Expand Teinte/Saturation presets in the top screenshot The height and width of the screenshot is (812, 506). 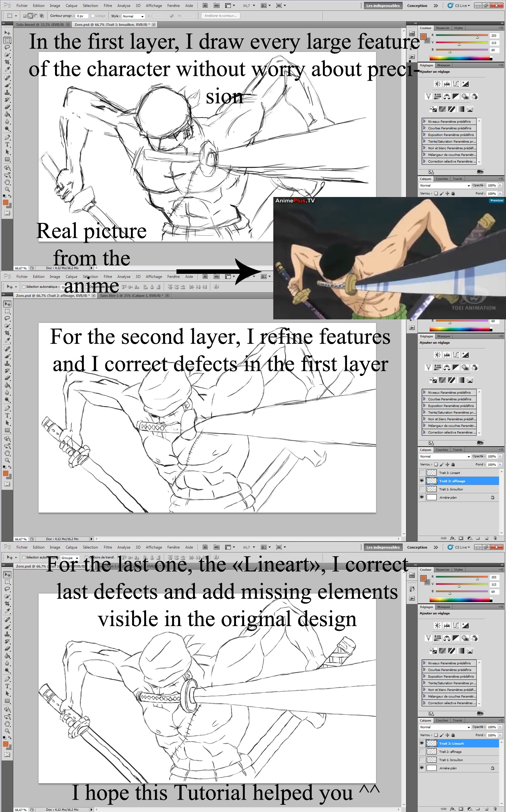424,141
